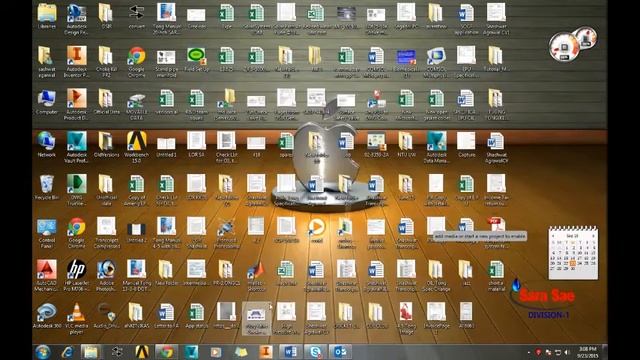Select the Capture image file
The width and height of the screenshot is (640, 360).
click(466, 145)
